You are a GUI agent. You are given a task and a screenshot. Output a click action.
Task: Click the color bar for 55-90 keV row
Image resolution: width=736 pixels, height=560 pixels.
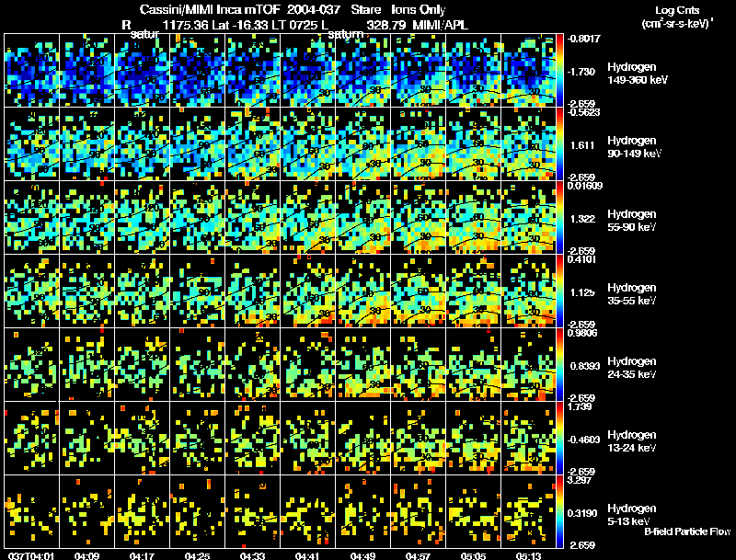pyautogui.click(x=559, y=218)
